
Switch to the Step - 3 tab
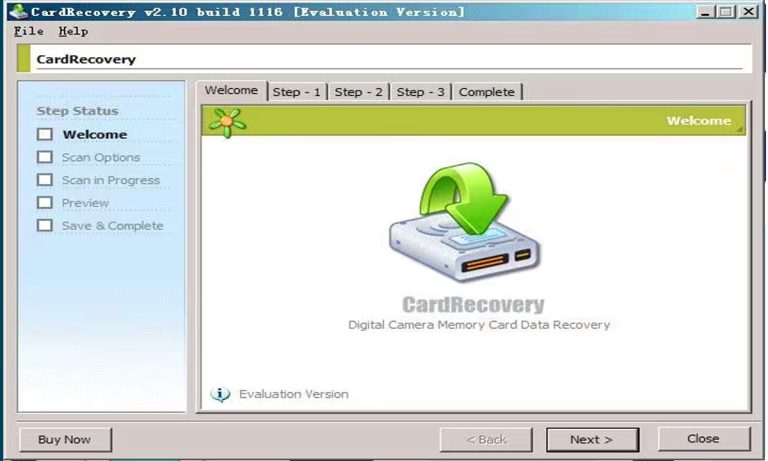coord(420,92)
